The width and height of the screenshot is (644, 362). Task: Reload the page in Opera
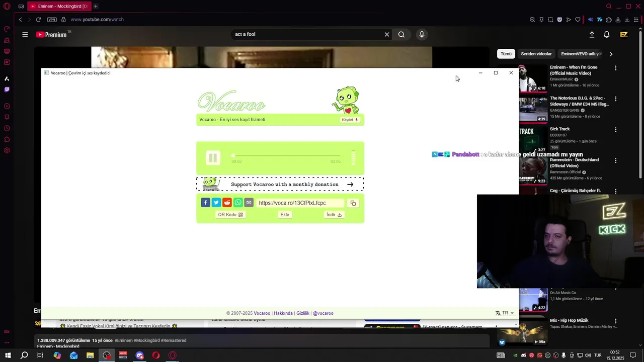(x=38, y=20)
